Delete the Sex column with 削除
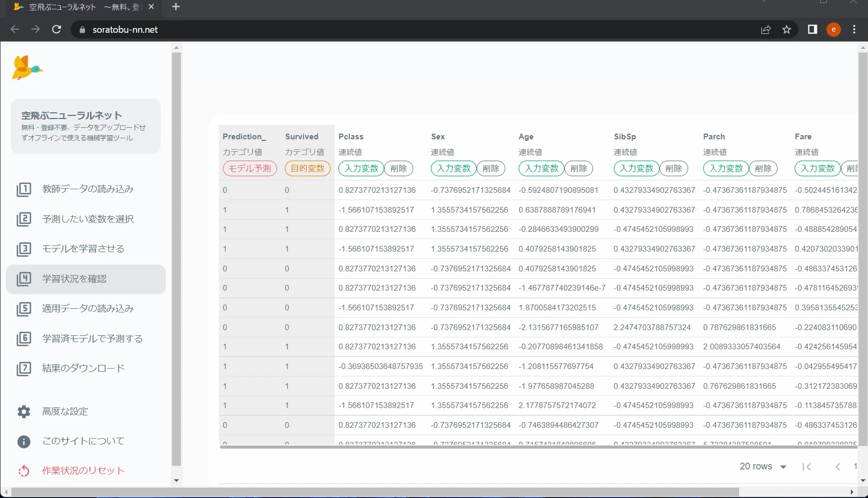 [x=491, y=168]
